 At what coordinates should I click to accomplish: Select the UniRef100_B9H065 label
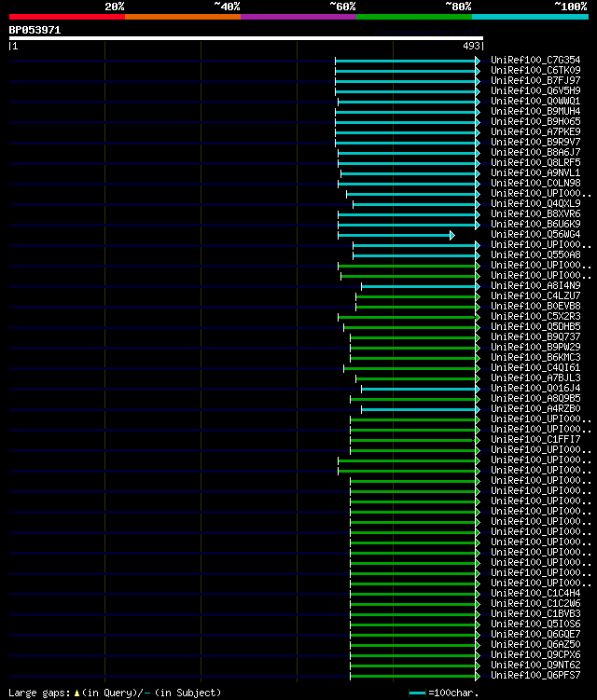point(535,121)
